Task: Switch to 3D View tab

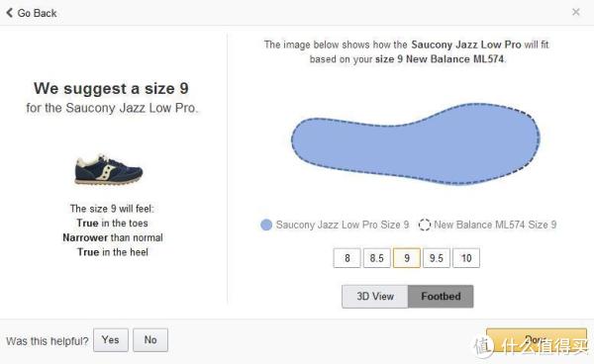Action: tap(375, 297)
